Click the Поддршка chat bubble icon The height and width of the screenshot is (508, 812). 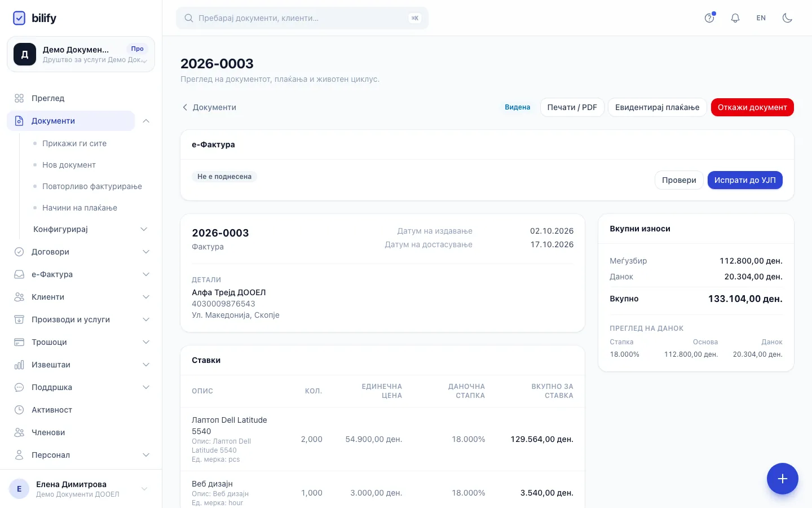(x=19, y=387)
